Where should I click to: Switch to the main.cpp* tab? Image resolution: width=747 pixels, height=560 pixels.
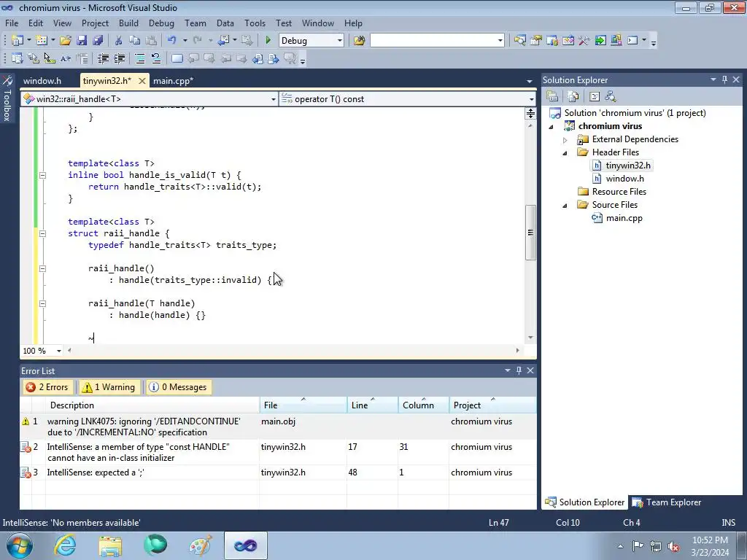174,80
